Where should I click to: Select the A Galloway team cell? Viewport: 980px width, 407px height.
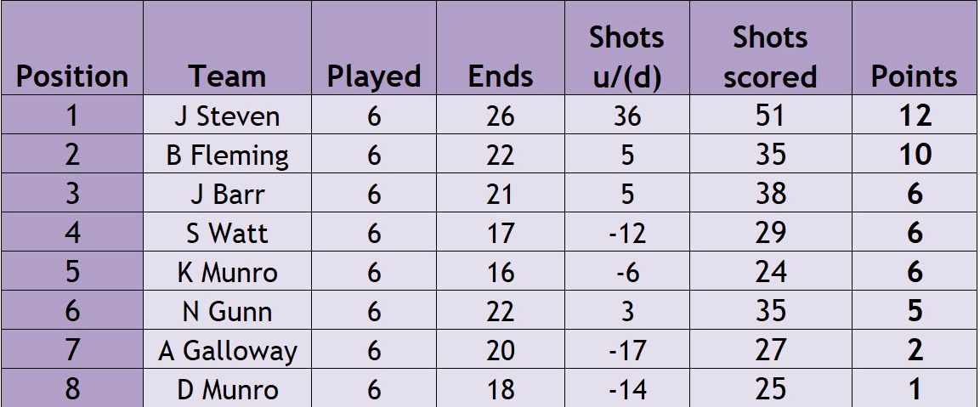(228, 349)
